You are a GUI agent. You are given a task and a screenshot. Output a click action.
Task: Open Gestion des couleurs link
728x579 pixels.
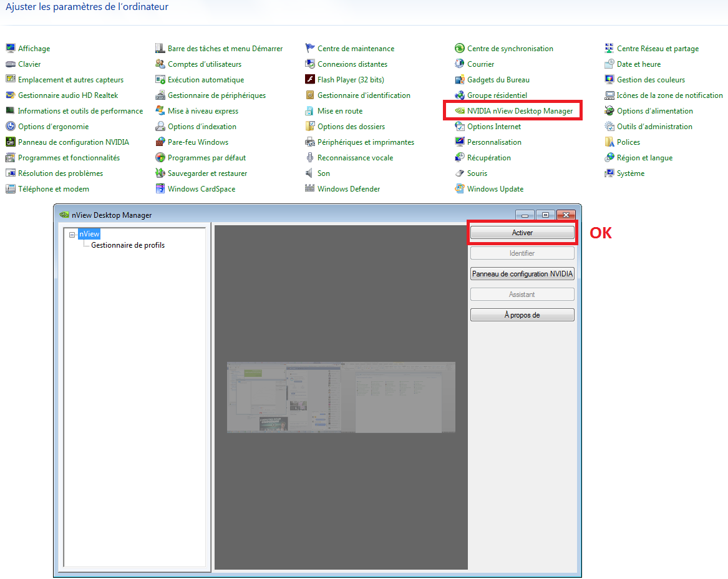[x=651, y=79]
